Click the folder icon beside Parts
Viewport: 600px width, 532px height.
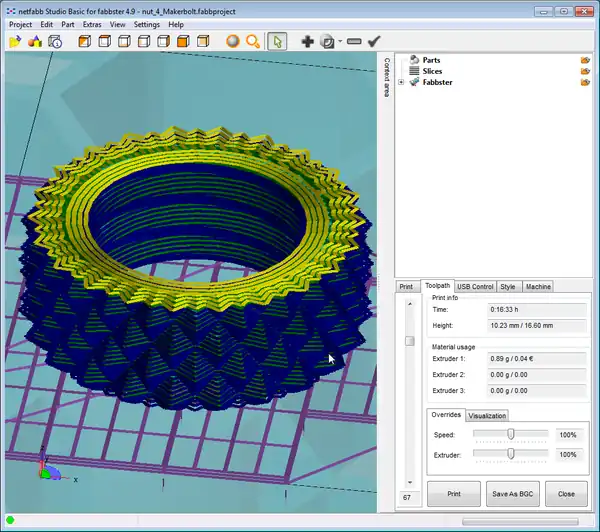585,60
